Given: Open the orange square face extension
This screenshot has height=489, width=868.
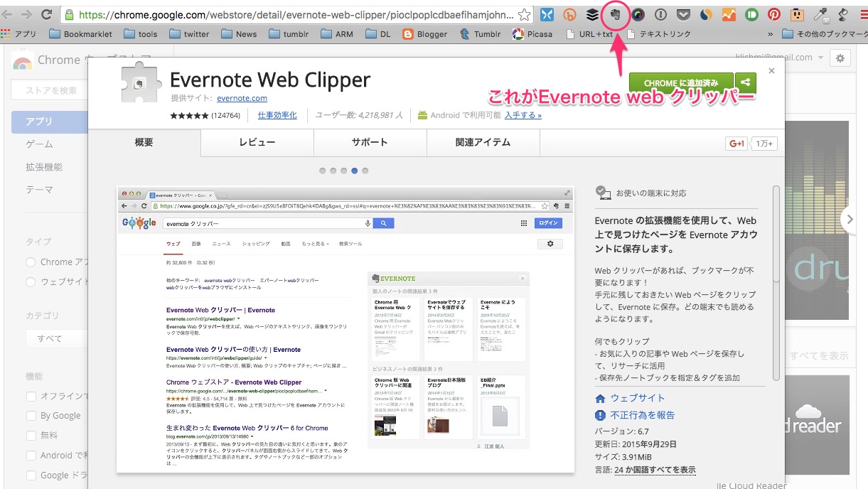Looking at the screenshot, I should [x=797, y=14].
